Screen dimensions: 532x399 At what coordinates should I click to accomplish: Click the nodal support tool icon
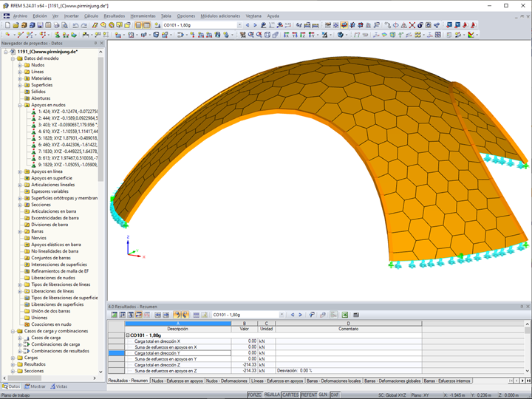(x=58, y=35)
